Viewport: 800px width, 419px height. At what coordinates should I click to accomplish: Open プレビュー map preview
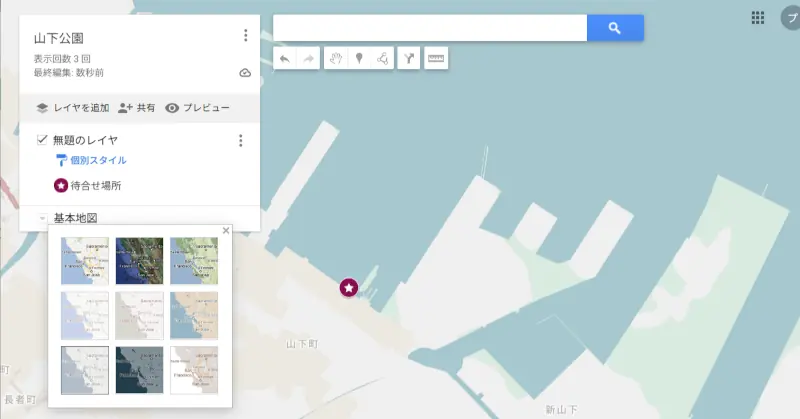click(x=197, y=107)
